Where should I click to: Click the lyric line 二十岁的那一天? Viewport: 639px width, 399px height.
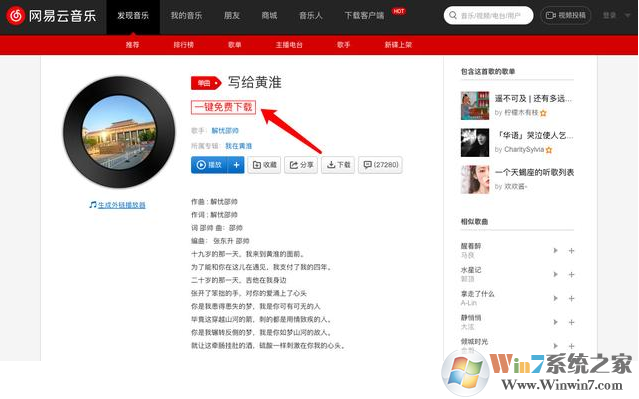tap(239, 280)
